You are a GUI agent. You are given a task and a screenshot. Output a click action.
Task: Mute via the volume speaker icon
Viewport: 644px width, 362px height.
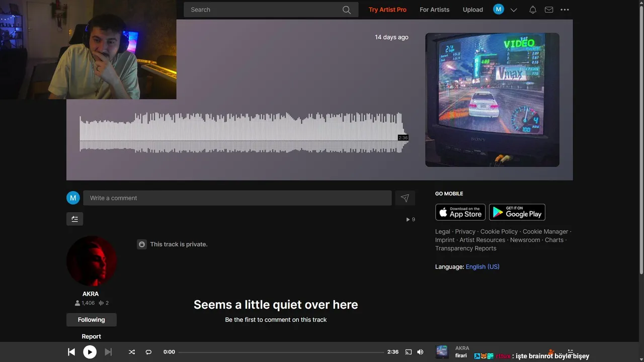421,352
